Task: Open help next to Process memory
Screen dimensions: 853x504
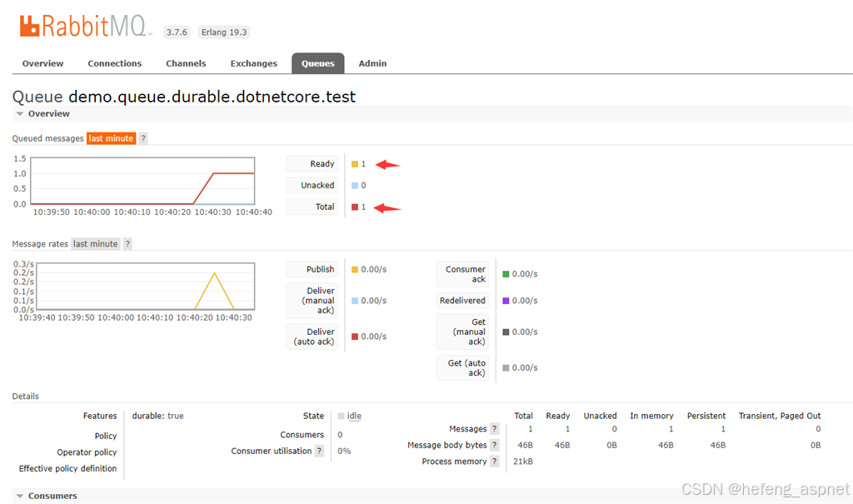Action: pyautogui.click(x=495, y=462)
